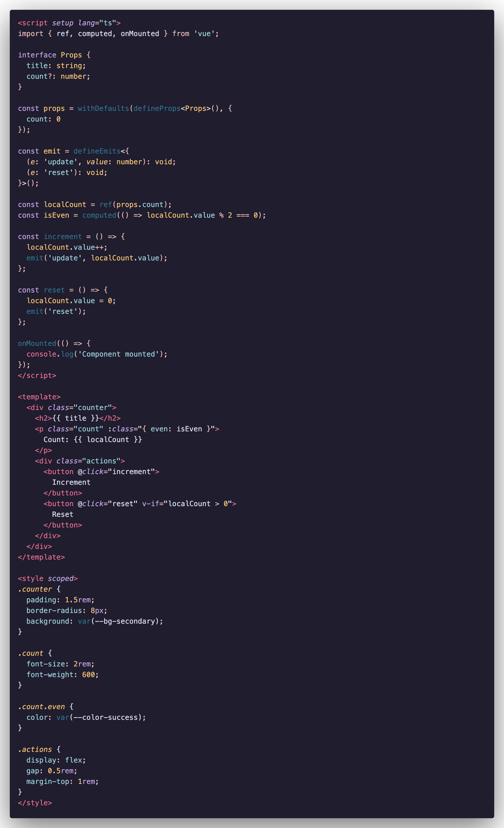Click the .counter CSS selector
504x828 pixels.
35,589
